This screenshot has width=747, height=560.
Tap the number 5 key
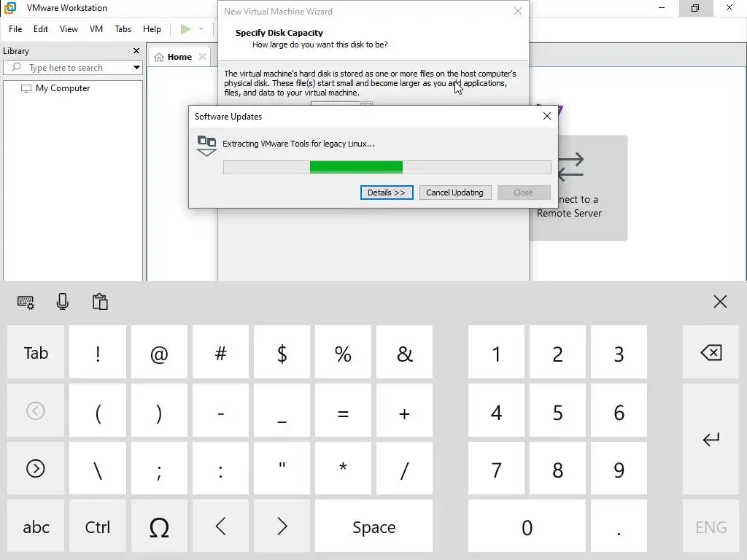click(x=557, y=411)
